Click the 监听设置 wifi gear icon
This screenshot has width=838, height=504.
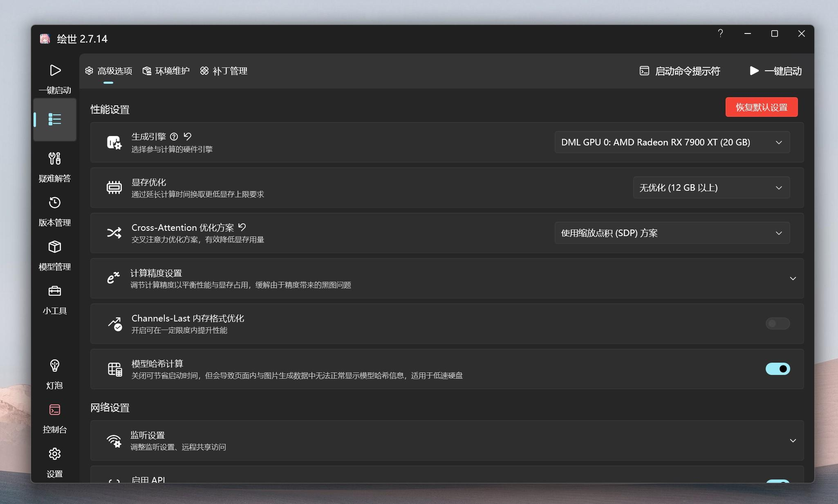click(114, 441)
